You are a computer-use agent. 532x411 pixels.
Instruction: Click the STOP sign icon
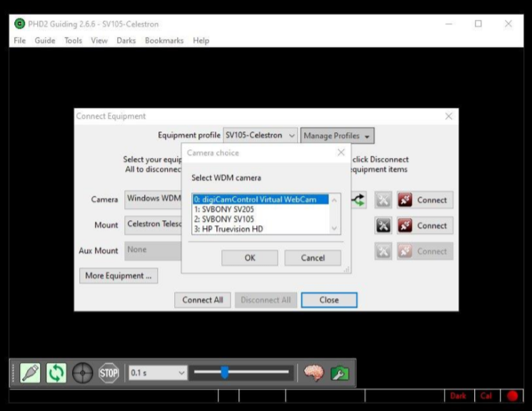tap(109, 373)
